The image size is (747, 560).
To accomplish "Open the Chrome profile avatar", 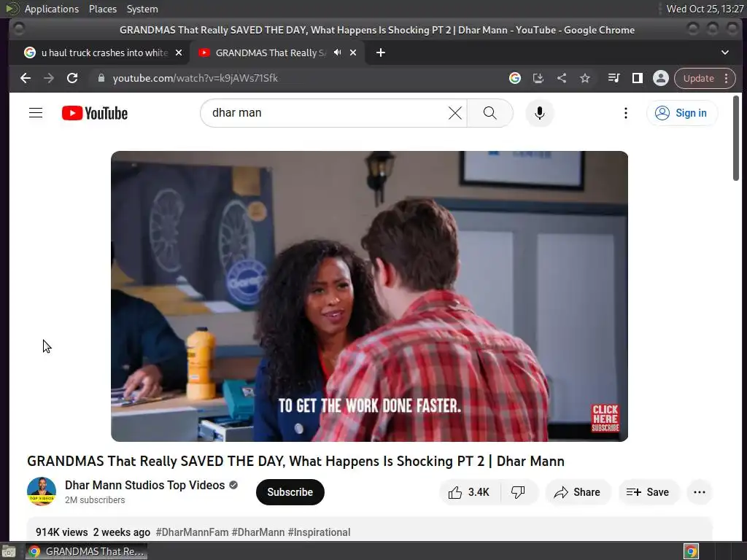I will click(x=660, y=78).
